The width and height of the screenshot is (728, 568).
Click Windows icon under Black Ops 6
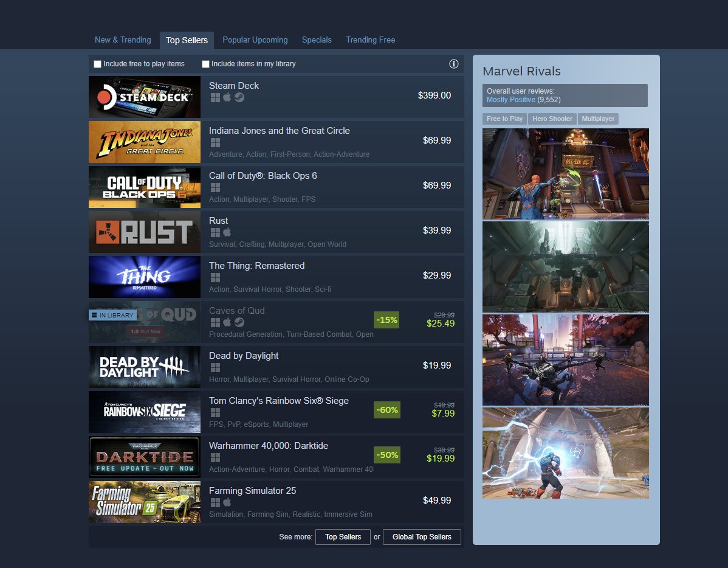215,188
